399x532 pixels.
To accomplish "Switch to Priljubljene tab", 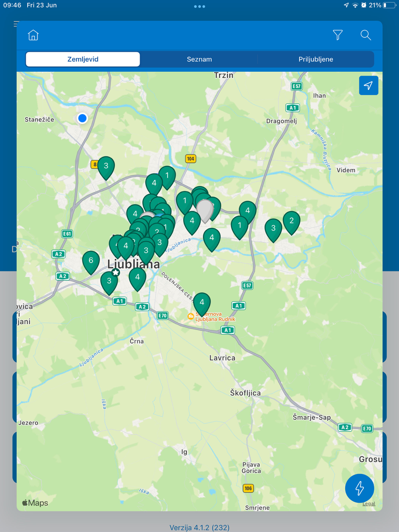I will click(316, 59).
